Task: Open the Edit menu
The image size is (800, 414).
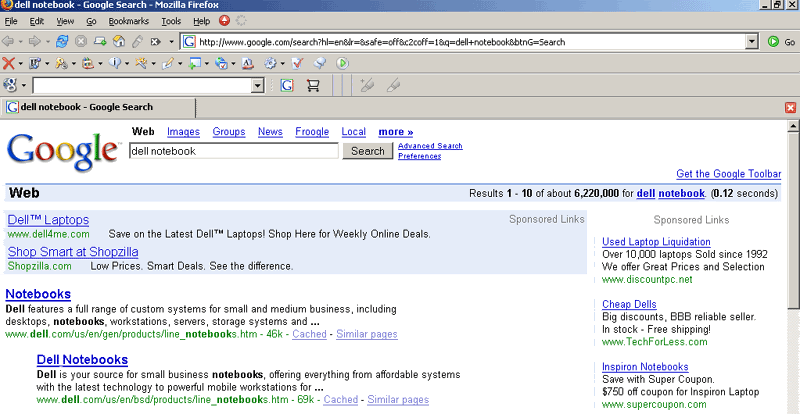Action: coord(37,21)
